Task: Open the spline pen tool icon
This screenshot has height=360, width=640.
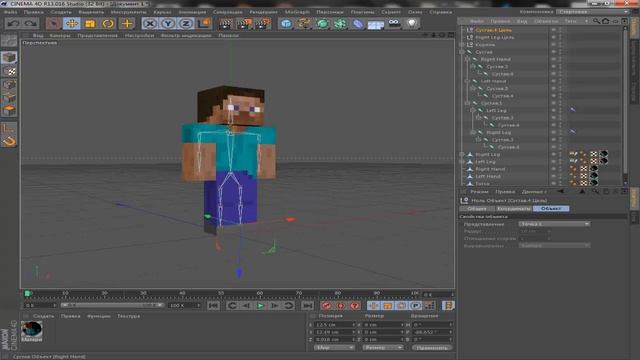Action: pos(304,24)
